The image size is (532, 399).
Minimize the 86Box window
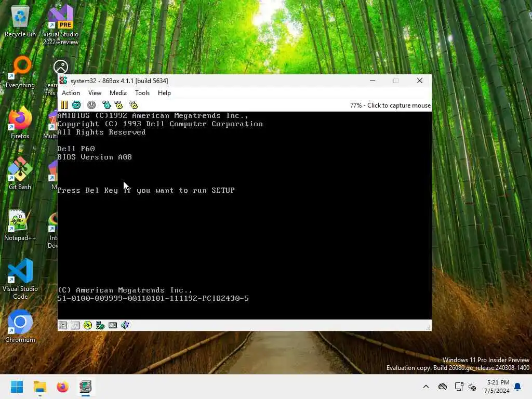pyautogui.click(x=373, y=81)
